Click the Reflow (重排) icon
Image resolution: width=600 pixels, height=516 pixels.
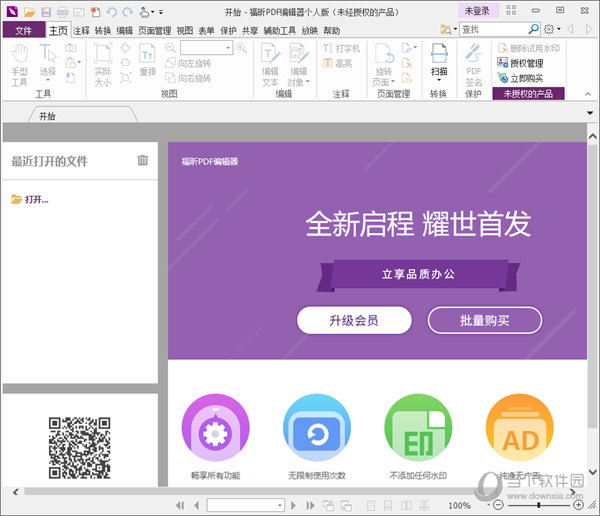147,60
